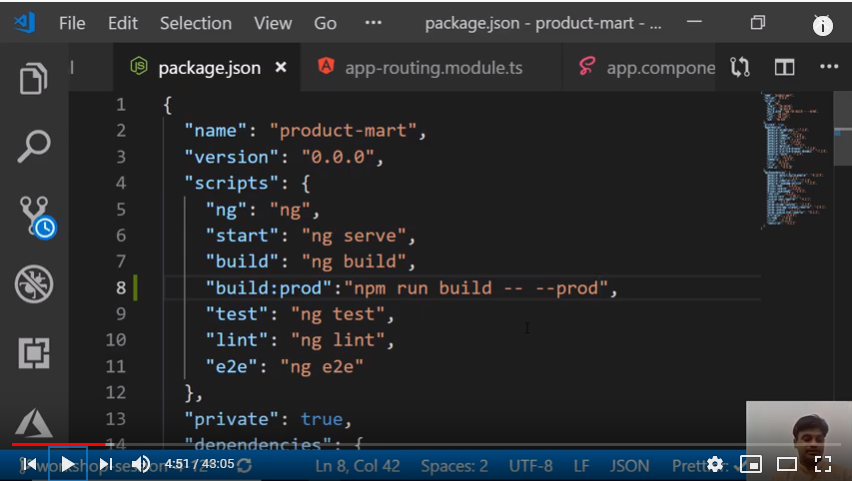
Task: Open editor More Actions ellipsis menu
Action: coord(829,68)
